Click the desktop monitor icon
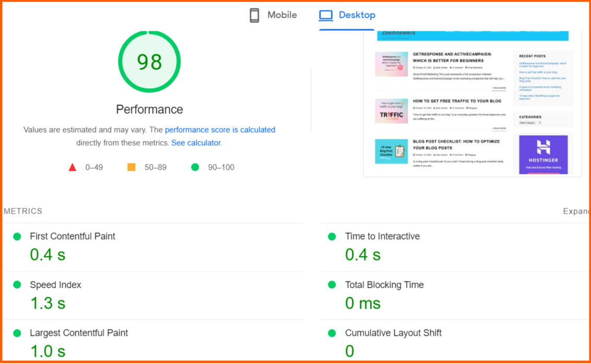591x364 pixels. (326, 15)
